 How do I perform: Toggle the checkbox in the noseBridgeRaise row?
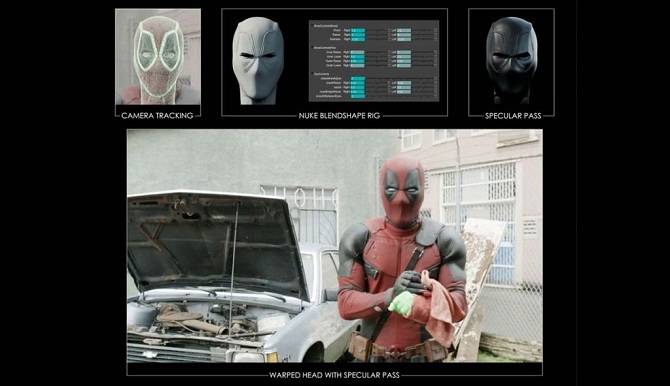tap(389, 92)
